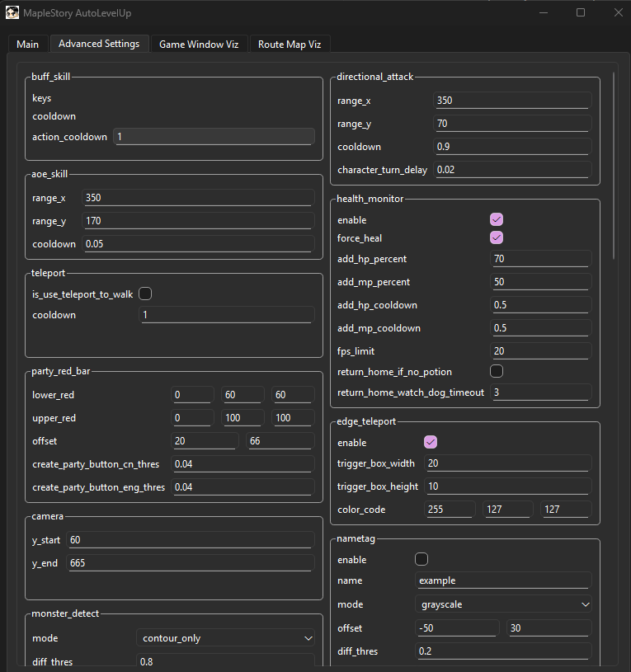Screen dimensions: 631x672
Task: Enable the nametag checkbox
Action: pyautogui.click(x=421, y=559)
